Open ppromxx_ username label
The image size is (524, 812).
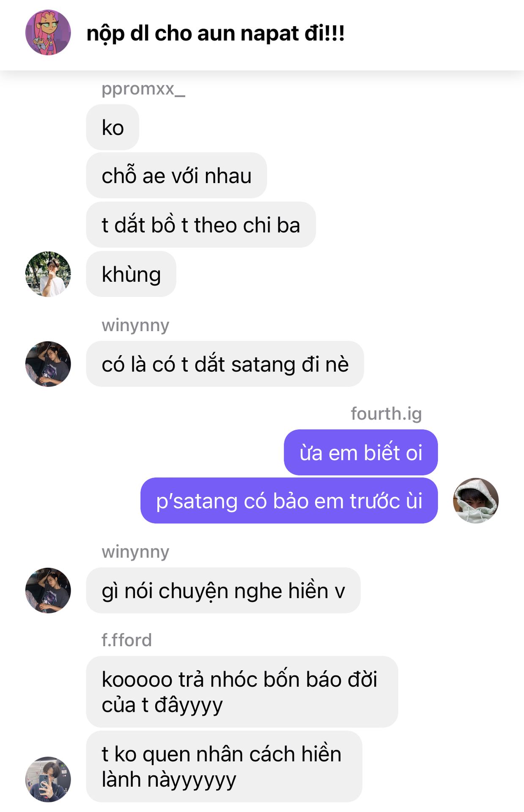coord(143,89)
